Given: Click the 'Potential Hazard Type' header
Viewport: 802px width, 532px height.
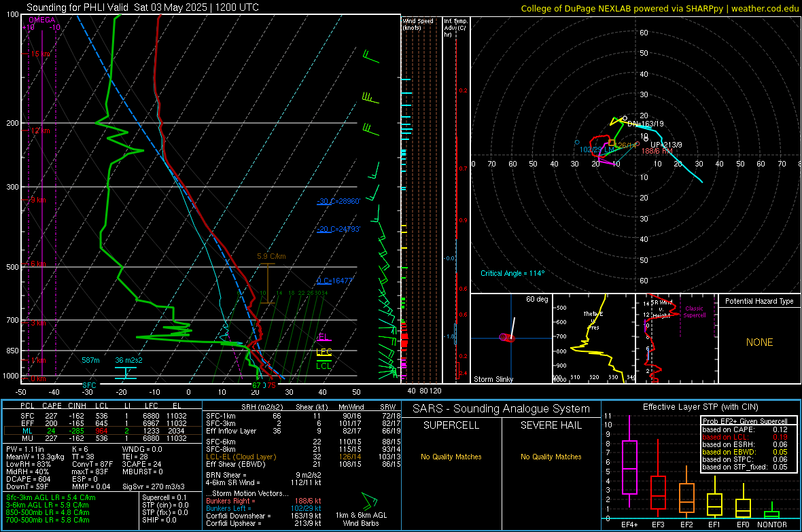Looking at the screenshot, I should coord(759,301).
